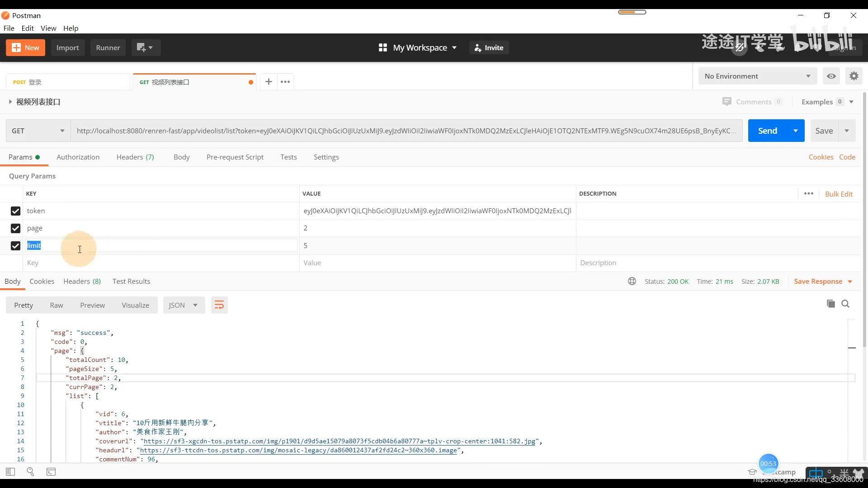Toggle the line wrap icon

[x=219, y=305]
